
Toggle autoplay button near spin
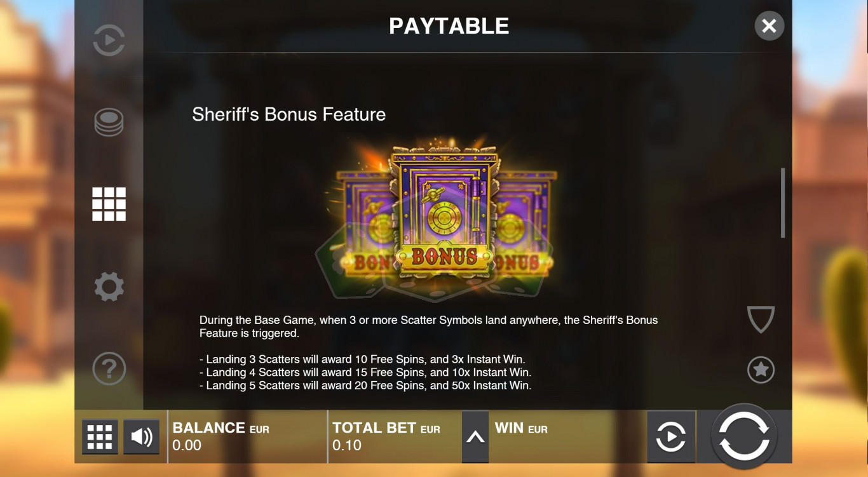click(x=671, y=437)
